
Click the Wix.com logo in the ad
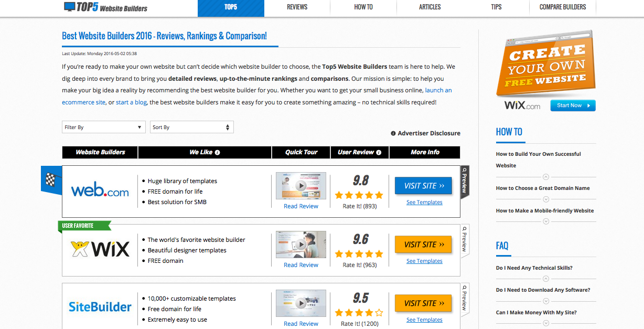522,105
